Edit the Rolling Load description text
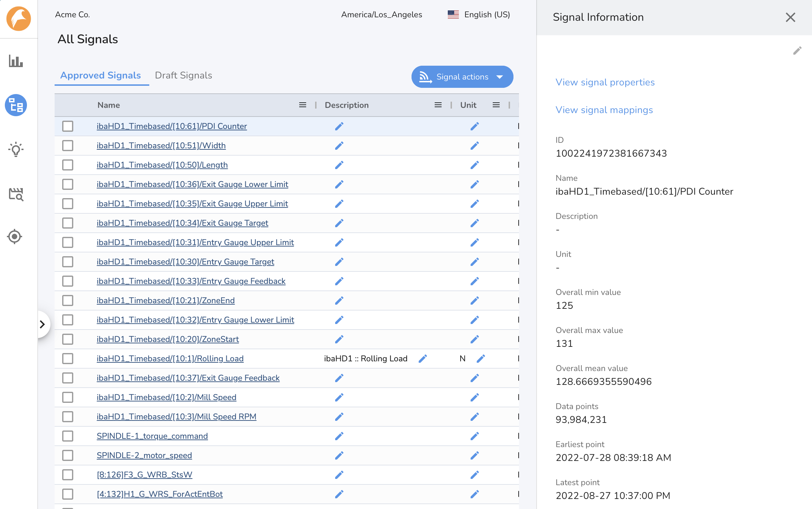This screenshot has height=509, width=812. [x=423, y=359]
